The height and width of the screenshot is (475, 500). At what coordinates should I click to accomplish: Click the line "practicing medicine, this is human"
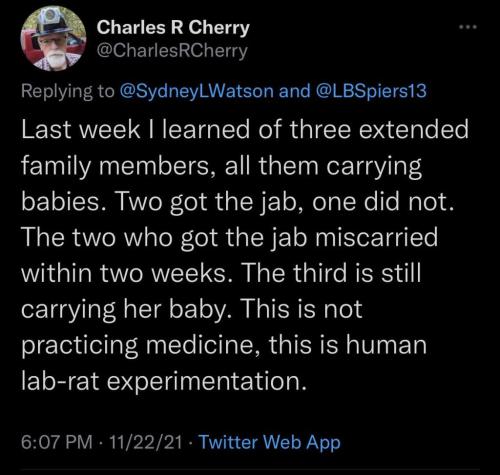(224, 345)
